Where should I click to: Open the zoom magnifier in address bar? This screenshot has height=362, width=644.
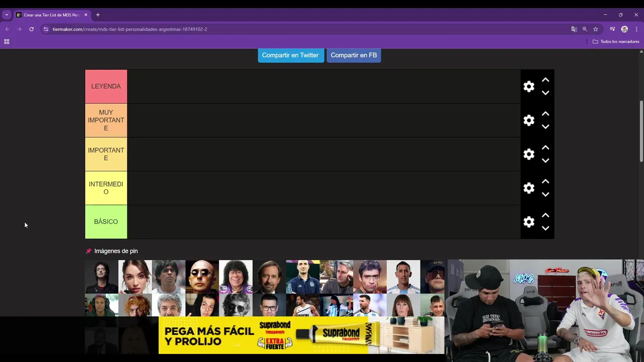click(585, 29)
